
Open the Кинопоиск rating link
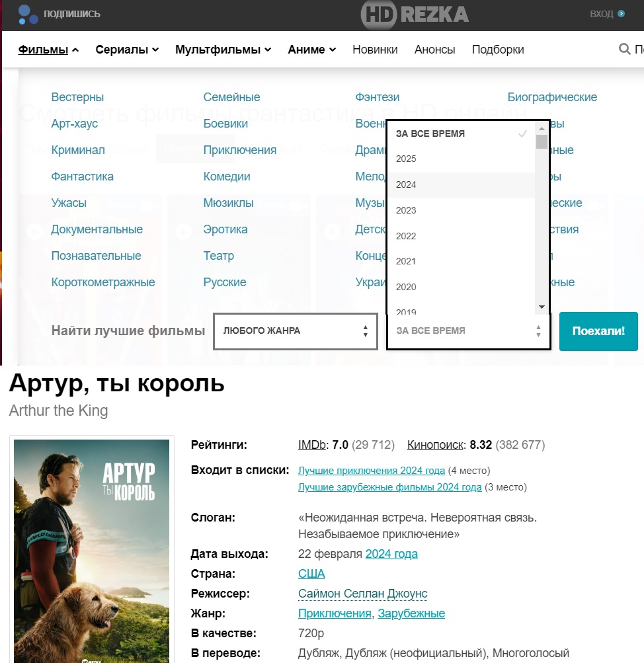point(435,445)
